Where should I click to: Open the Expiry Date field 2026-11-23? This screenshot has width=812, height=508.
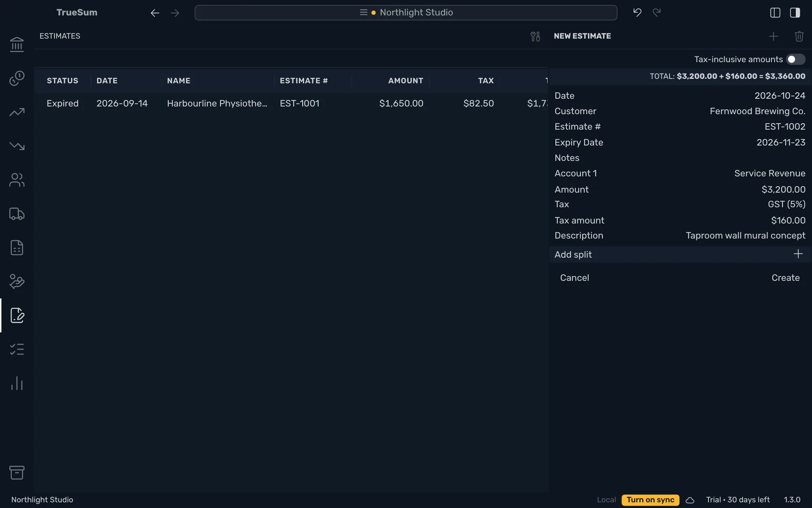click(x=680, y=143)
